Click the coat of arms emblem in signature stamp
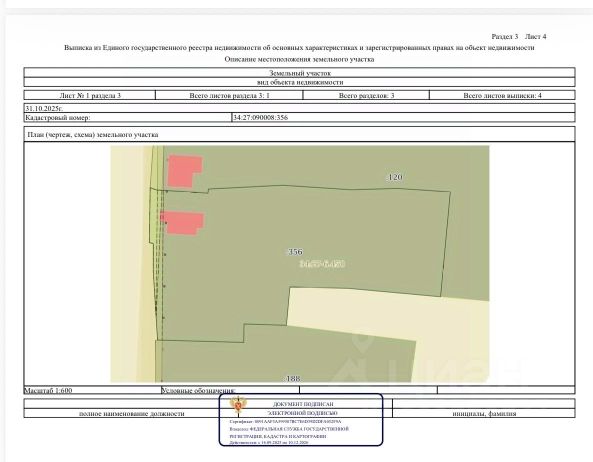This screenshot has width=593, height=462. (238, 406)
